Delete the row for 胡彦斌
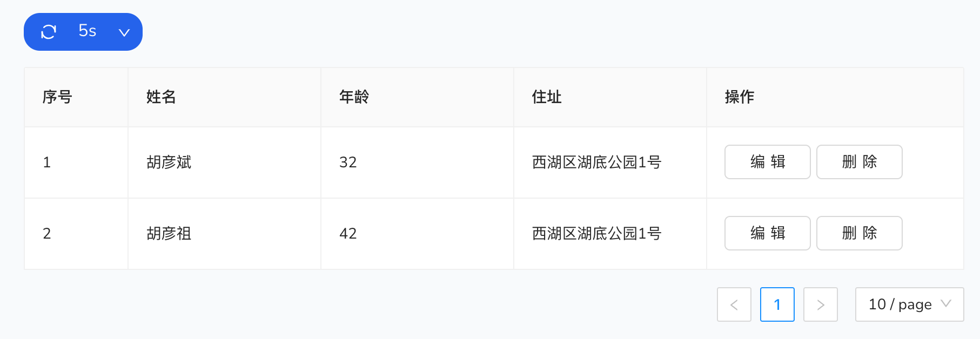 tap(859, 162)
